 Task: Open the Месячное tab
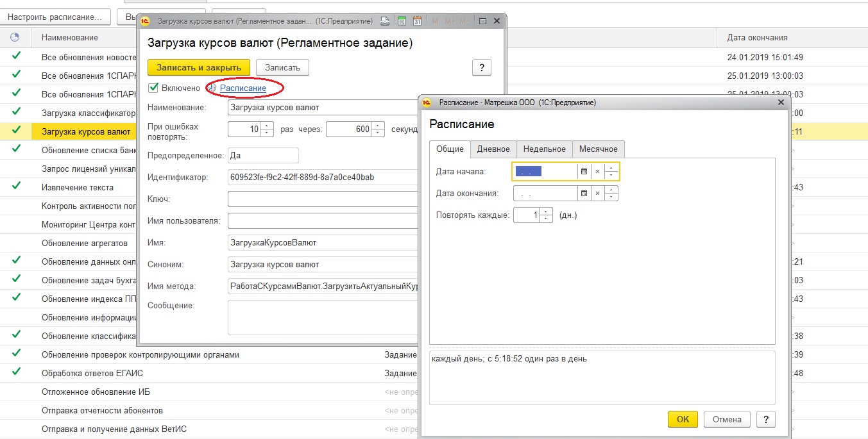(598, 149)
